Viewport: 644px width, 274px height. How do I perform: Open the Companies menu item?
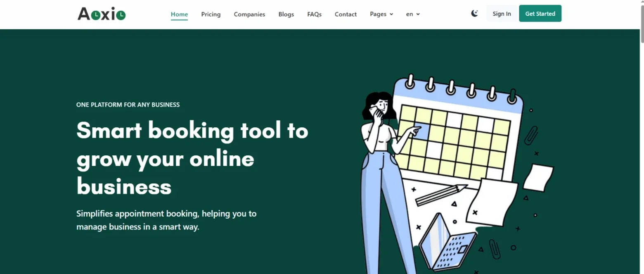(x=249, y=14)
